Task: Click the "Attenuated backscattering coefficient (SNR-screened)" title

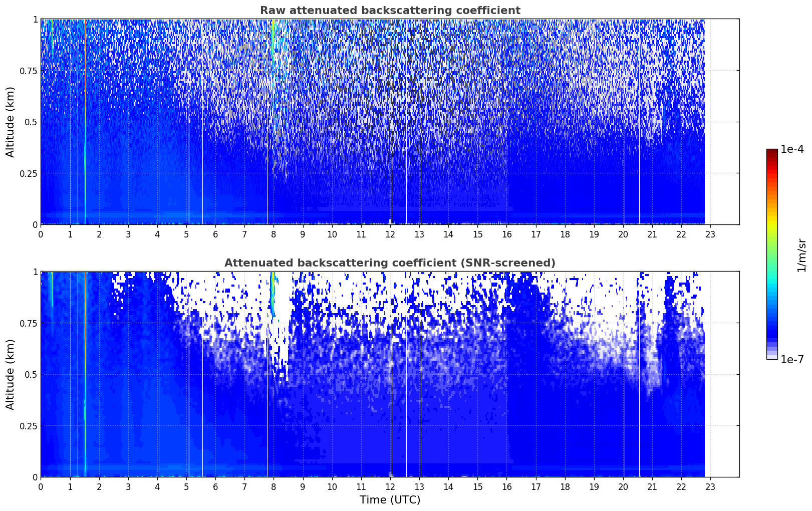Action: click(390, 263)
